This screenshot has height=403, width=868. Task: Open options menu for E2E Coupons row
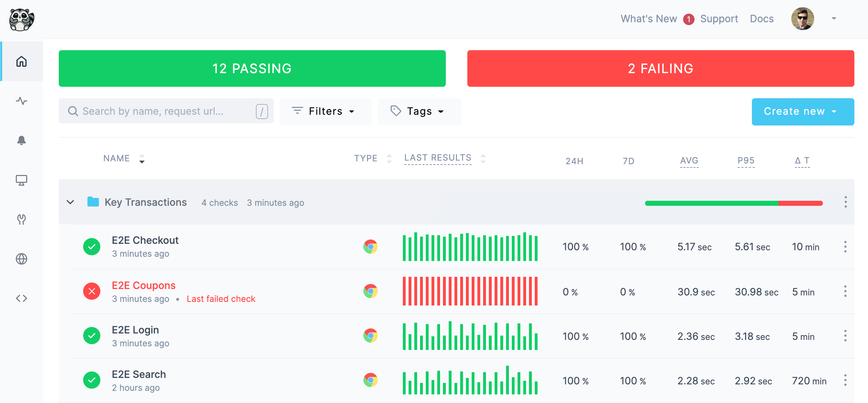tap(845, 291)
